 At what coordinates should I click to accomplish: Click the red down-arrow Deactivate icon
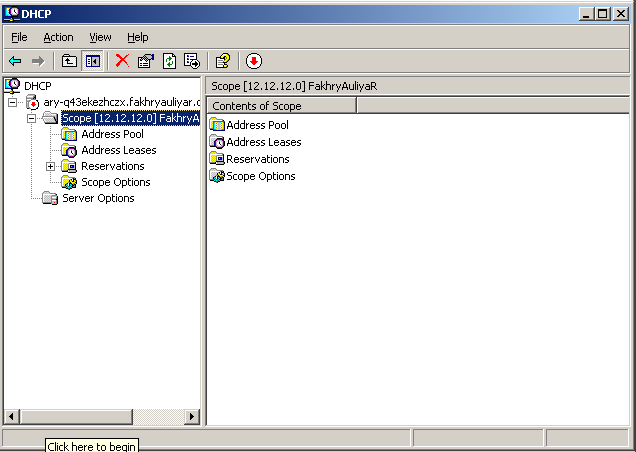pos(254,61)
